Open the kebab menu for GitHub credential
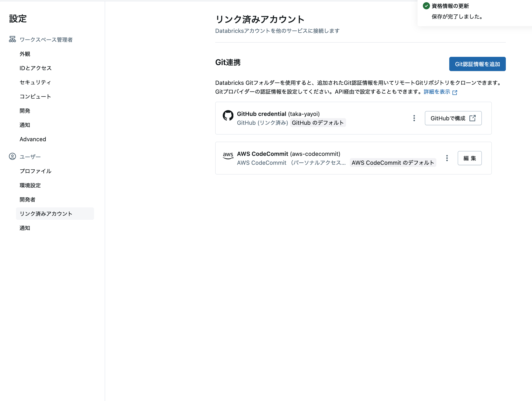The image size is (532, 401). coord(414,118)
